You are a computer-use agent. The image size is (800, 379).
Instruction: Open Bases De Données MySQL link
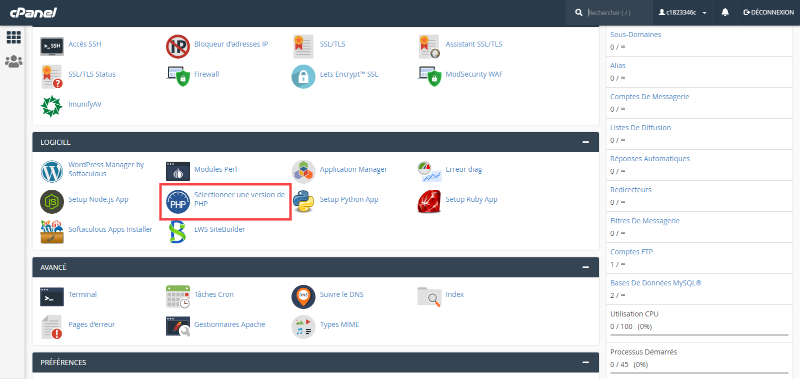point(656,283)
